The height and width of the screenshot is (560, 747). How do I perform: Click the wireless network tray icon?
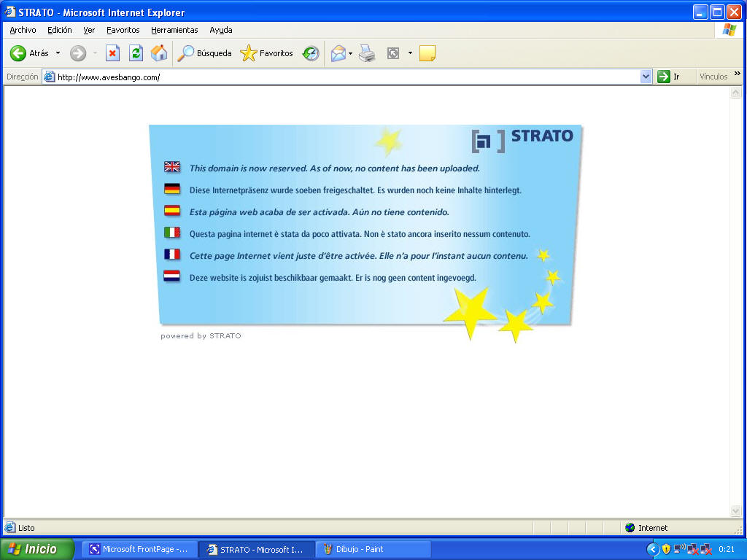coord(680,549)
